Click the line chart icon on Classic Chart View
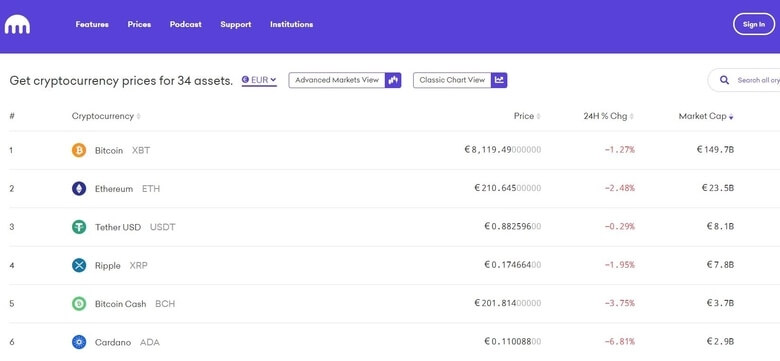The width and height of the screenshot is (780, 361). 499,80
